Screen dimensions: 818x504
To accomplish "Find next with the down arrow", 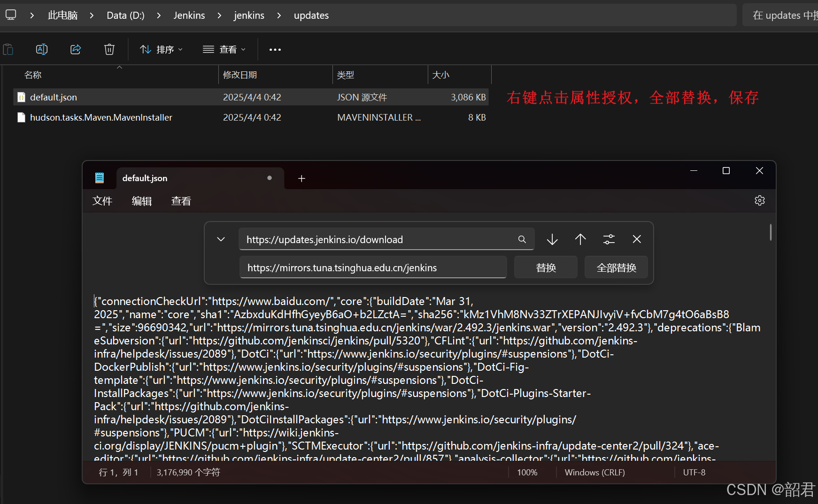I will tap(552, 239).
